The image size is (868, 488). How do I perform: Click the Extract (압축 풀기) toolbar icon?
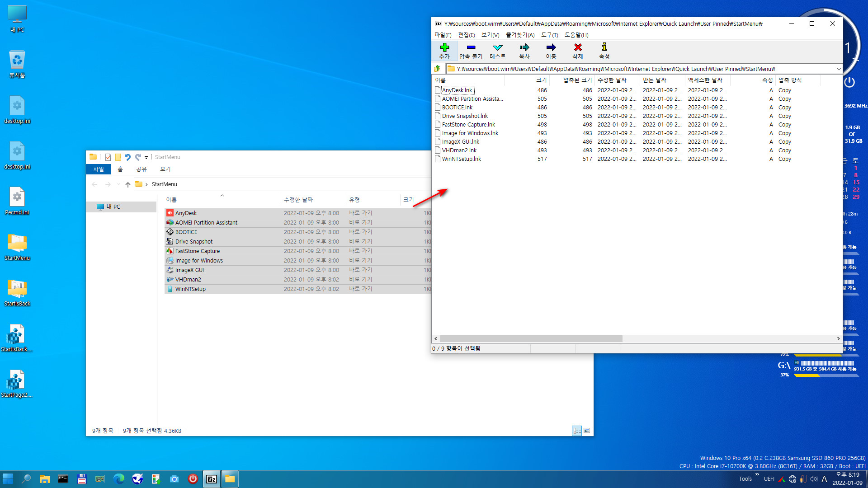click(x=471, y=51)
